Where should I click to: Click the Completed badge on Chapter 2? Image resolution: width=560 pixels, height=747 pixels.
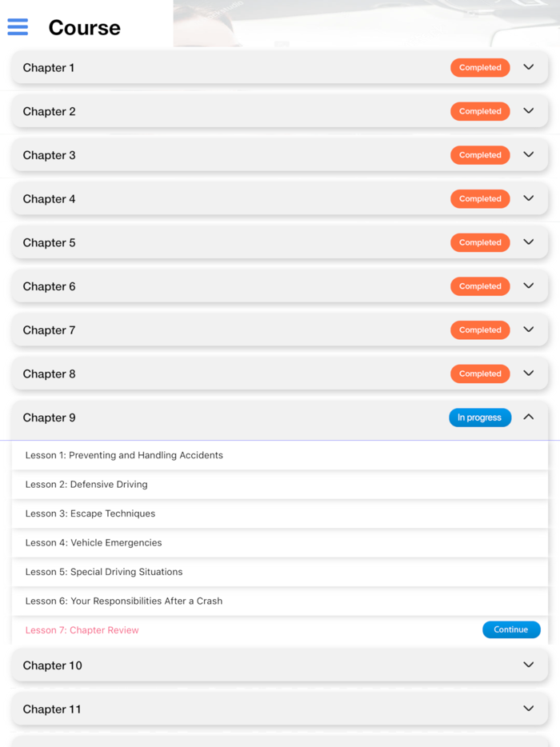click(x=480, y=111)
